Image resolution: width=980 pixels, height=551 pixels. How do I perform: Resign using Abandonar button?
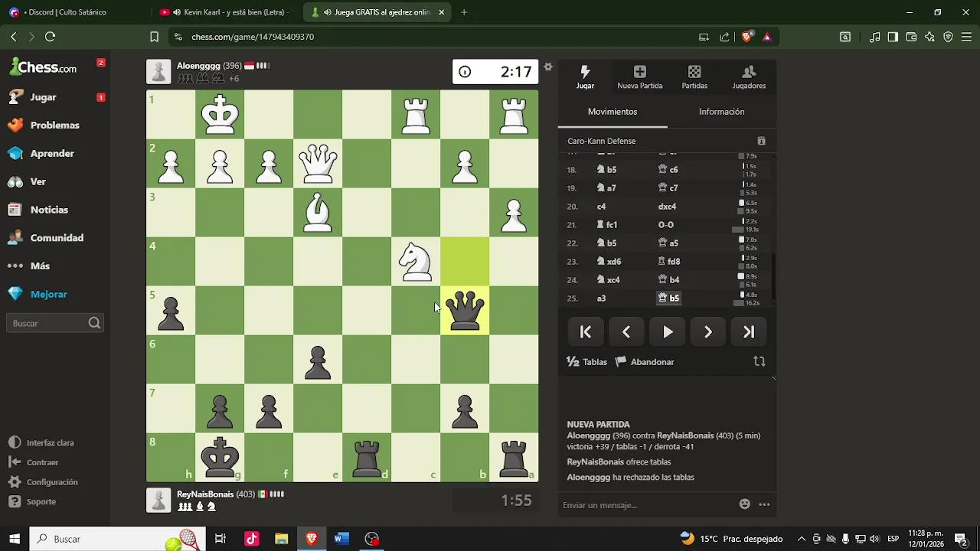[x=645, y=362]
